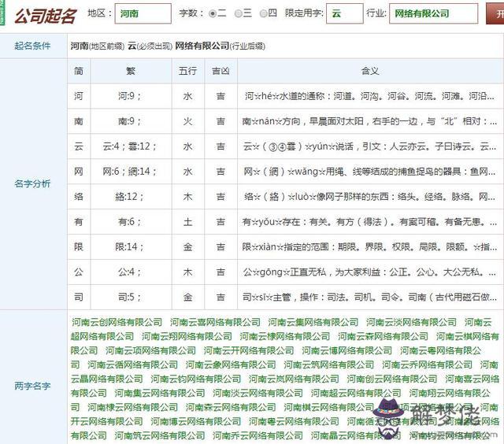Open the 河南云淡网络有限公司 link

[411, 322]
